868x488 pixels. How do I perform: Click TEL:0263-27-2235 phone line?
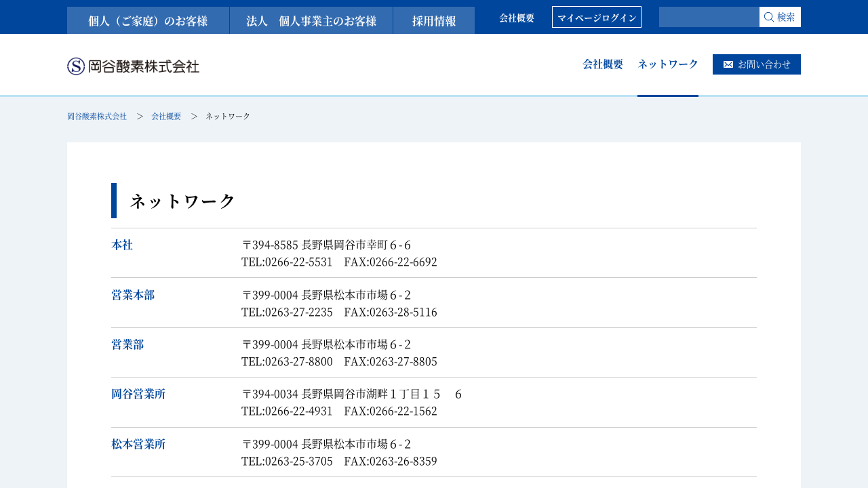(339, 312)
